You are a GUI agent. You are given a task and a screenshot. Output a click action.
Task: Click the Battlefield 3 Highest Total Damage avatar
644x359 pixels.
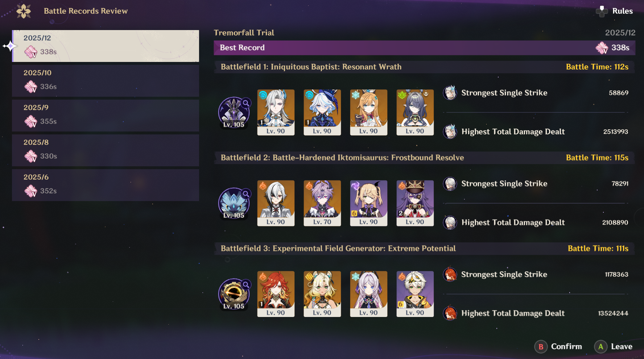pos(450,313)
